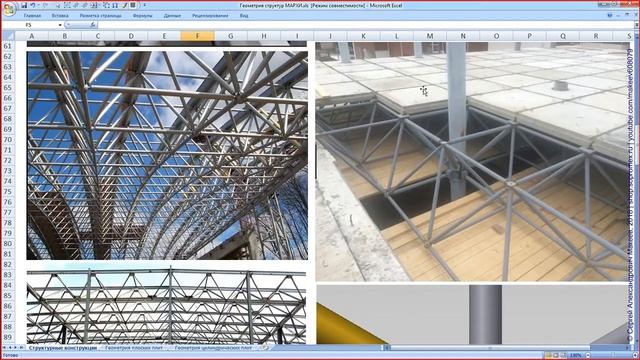The width and height of the screenshot is (640, 360).
Task: Select column P header
Action: 529,36
